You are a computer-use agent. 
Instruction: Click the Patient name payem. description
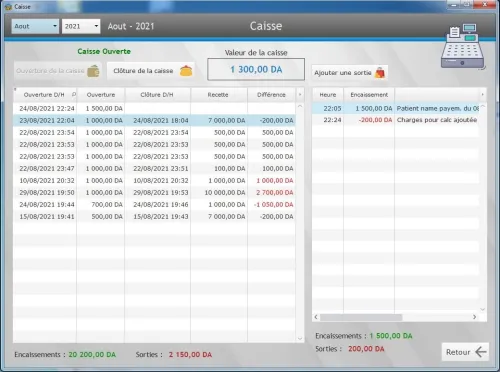click(438, 108)
